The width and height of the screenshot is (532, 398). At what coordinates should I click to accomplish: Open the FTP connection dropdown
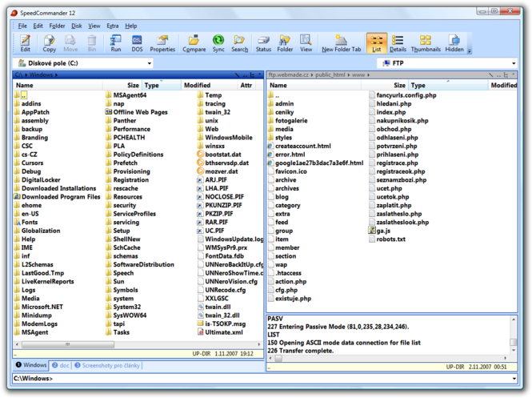point(514,63)
